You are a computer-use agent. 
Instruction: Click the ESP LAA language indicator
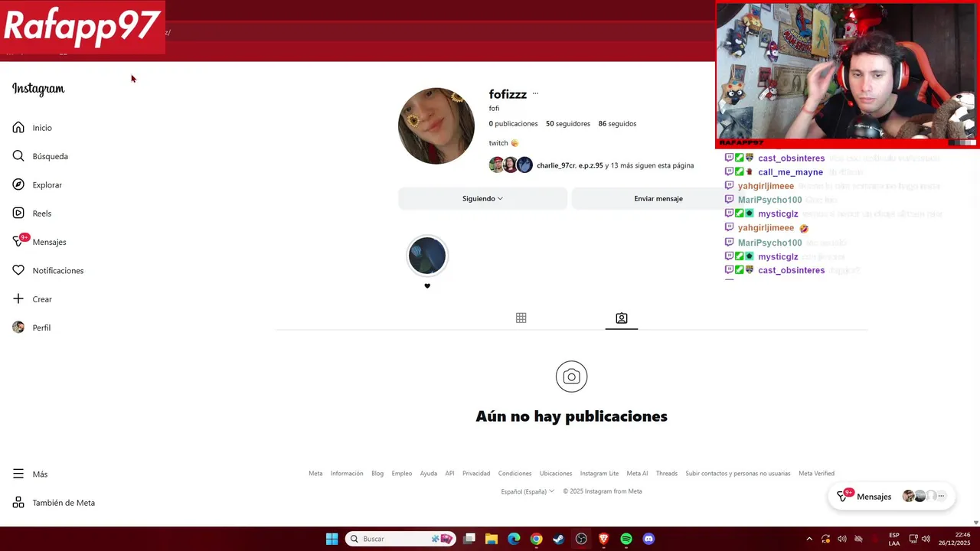pos(894,539)
